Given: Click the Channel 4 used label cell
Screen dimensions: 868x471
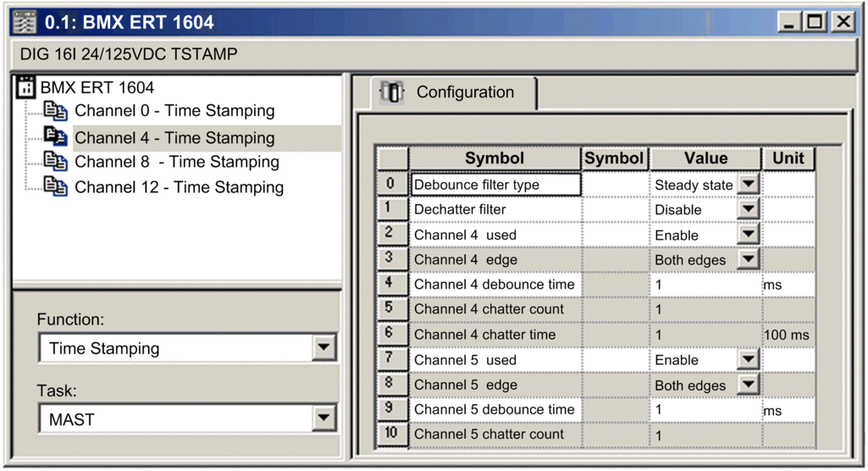Looking at the screenshot, I should [495, 235].
